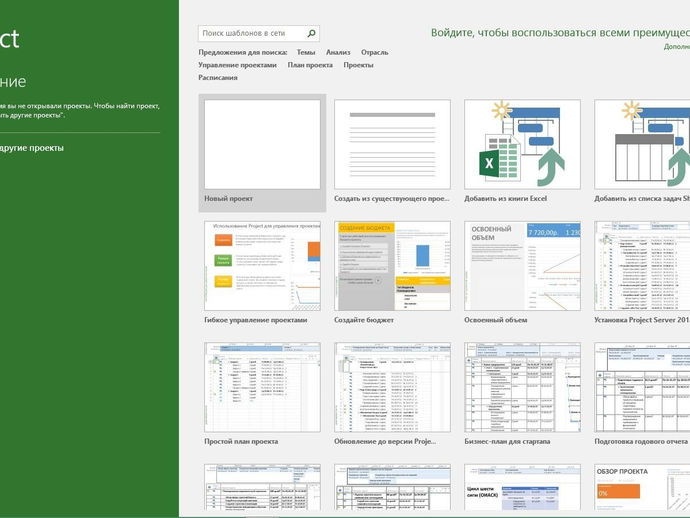Screen dimensions: 690x518
Task: Click the Бизнес-план для стартапа caption
Action: click(x=507, y=441)
